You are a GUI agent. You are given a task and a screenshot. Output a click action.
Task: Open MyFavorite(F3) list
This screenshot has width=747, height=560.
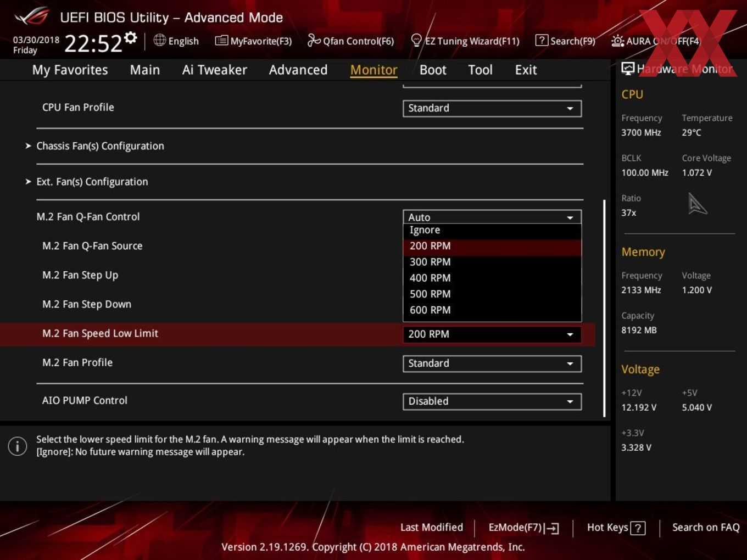click(x=253, y=41)
